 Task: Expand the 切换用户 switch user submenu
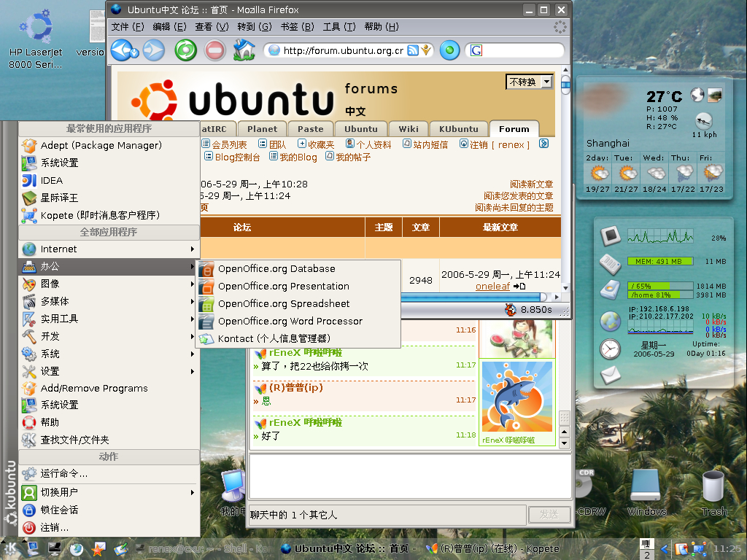click(x=109, y=492)
